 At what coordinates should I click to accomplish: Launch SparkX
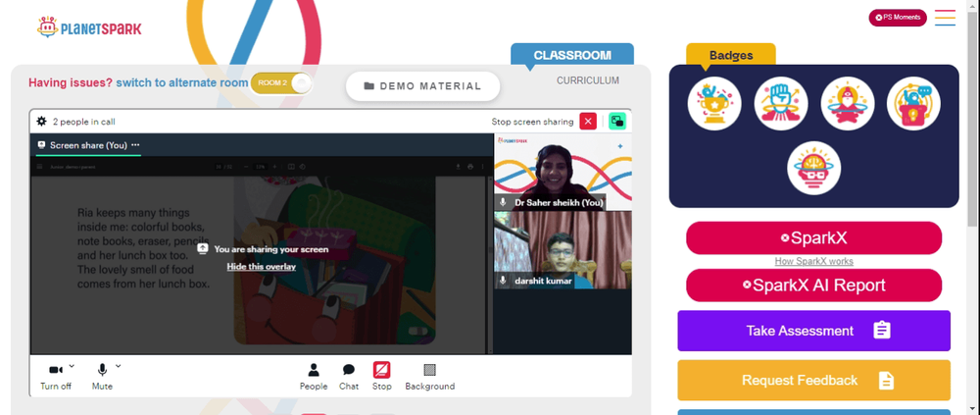(x=813, y=237)
